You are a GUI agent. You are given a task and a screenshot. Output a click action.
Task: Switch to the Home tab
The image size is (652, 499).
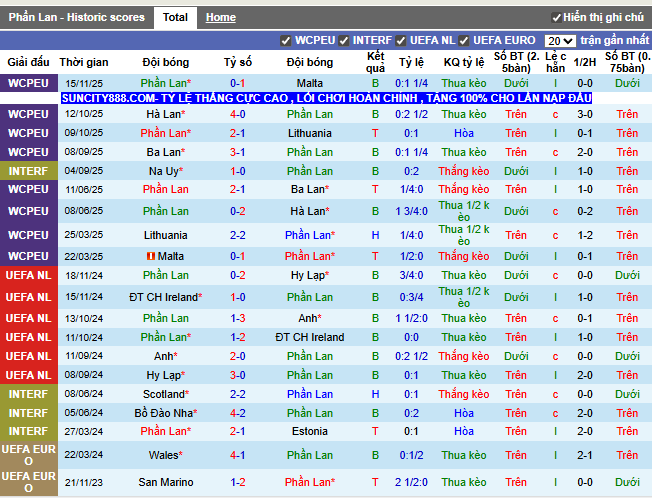[x=220, y=17]
